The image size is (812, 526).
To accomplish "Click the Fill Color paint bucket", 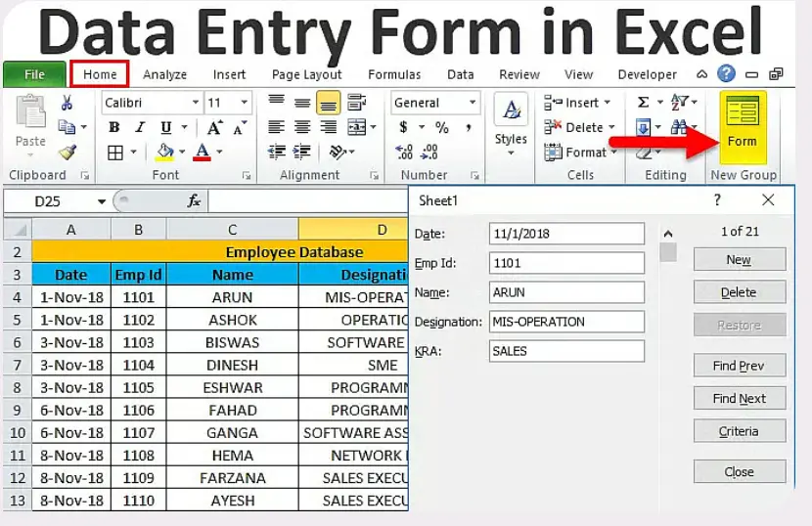I will [165, 152].
